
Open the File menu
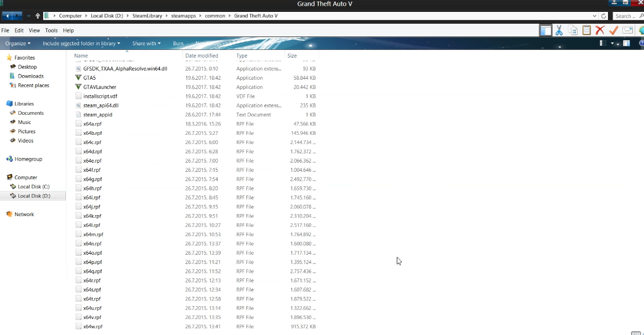coord(5,30)
